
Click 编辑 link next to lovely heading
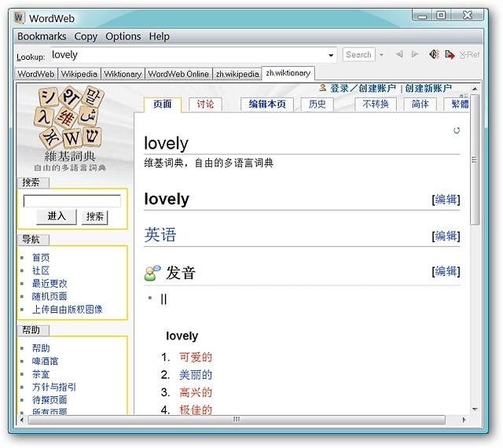pyautogui.click(x=446, y=200)
